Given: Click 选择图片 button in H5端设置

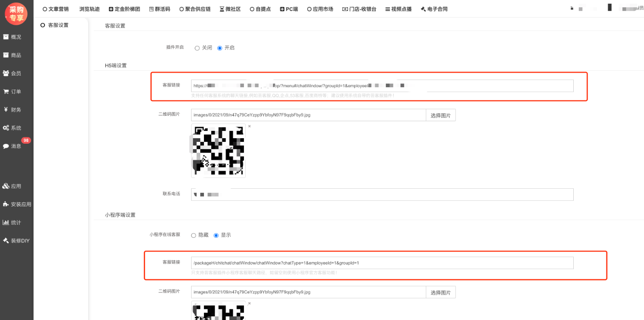Looking at the screenshot, I should (x=441, y=115).
